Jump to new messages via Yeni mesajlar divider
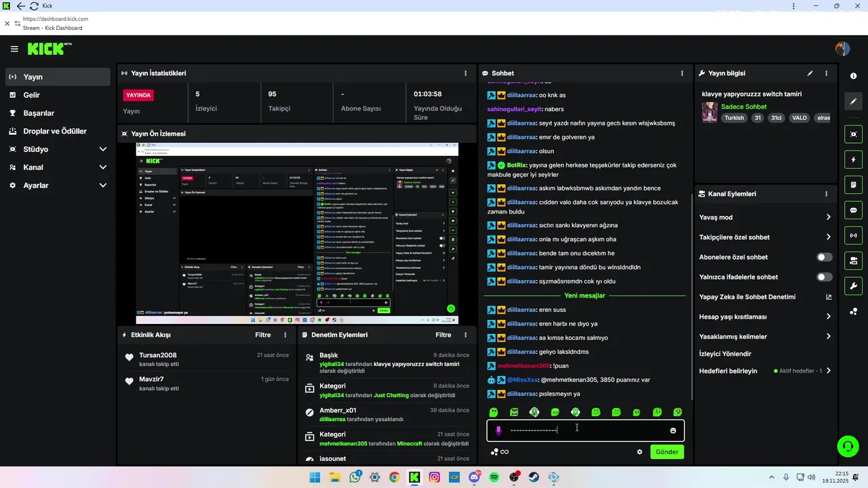This screenshot has width=868, height=488. tap(585, 296)
